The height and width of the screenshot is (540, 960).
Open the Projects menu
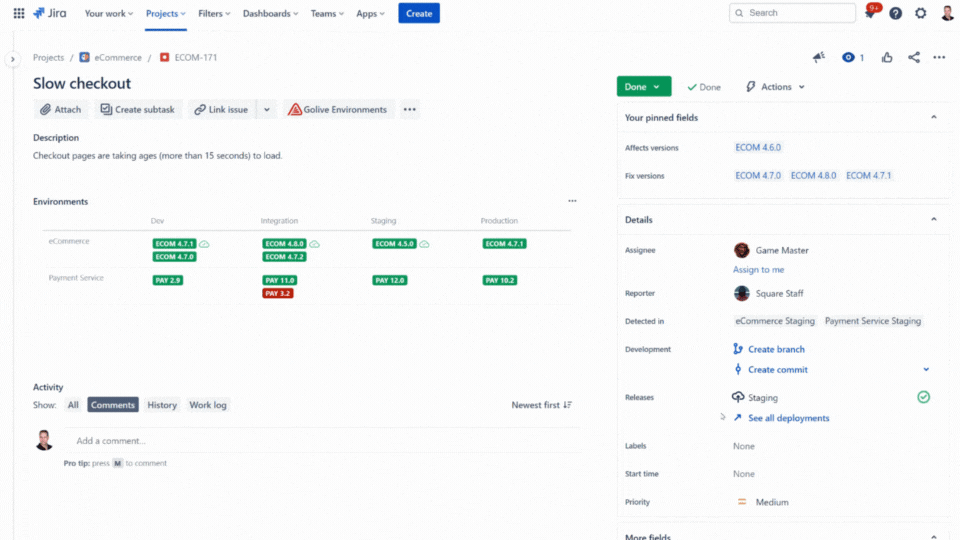(165, 13)
